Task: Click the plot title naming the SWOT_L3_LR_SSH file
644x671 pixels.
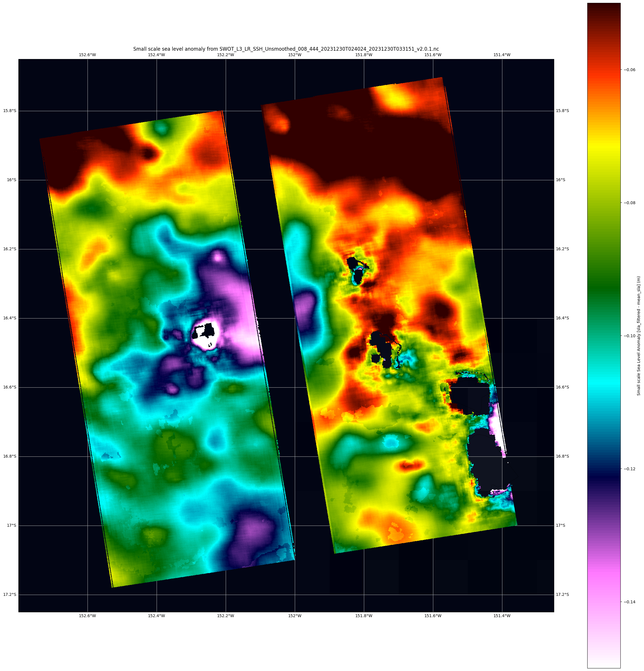Action: pos(286,49)
